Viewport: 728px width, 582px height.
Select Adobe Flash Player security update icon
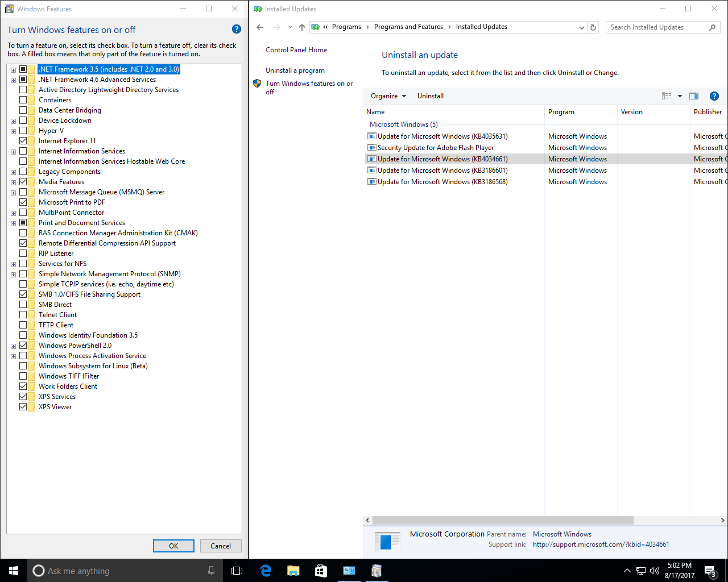click(372, 148)
